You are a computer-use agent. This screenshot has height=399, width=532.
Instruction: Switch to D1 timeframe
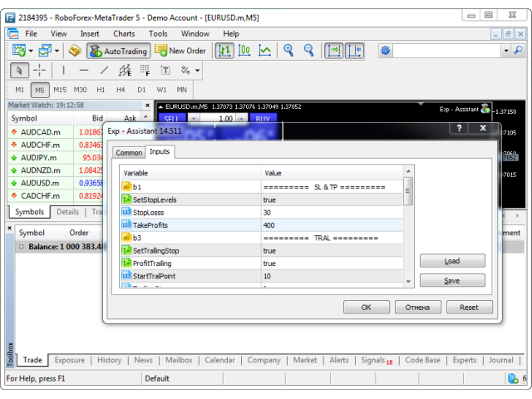coord(141,90)
